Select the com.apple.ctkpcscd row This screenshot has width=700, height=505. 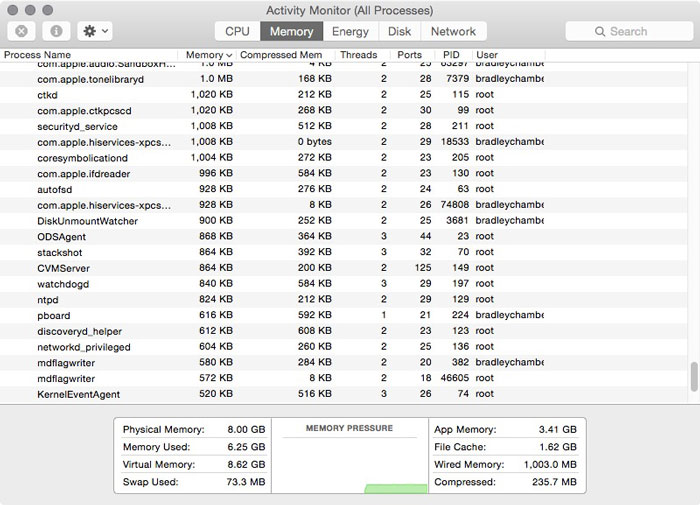(343, 110)
